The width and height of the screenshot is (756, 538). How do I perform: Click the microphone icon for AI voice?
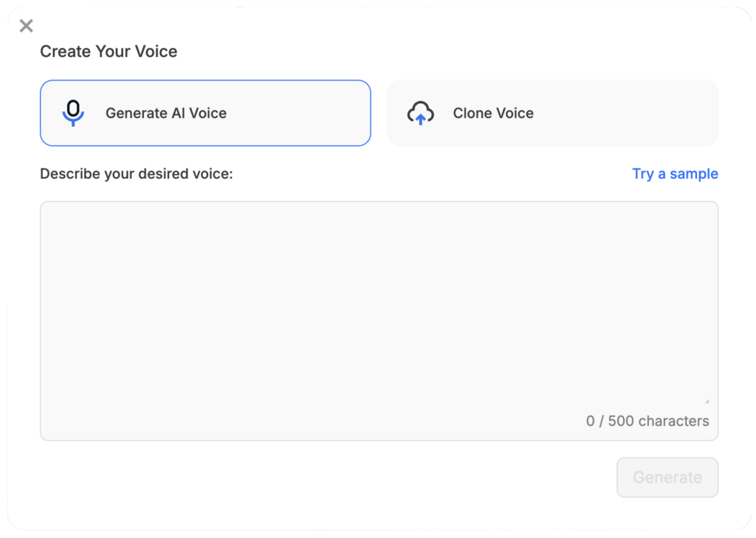[73, 114]
